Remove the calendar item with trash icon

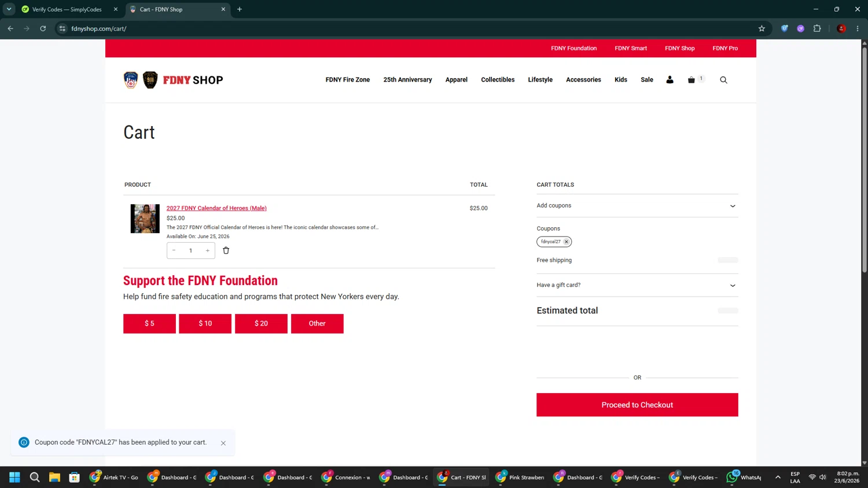(226, 250)
